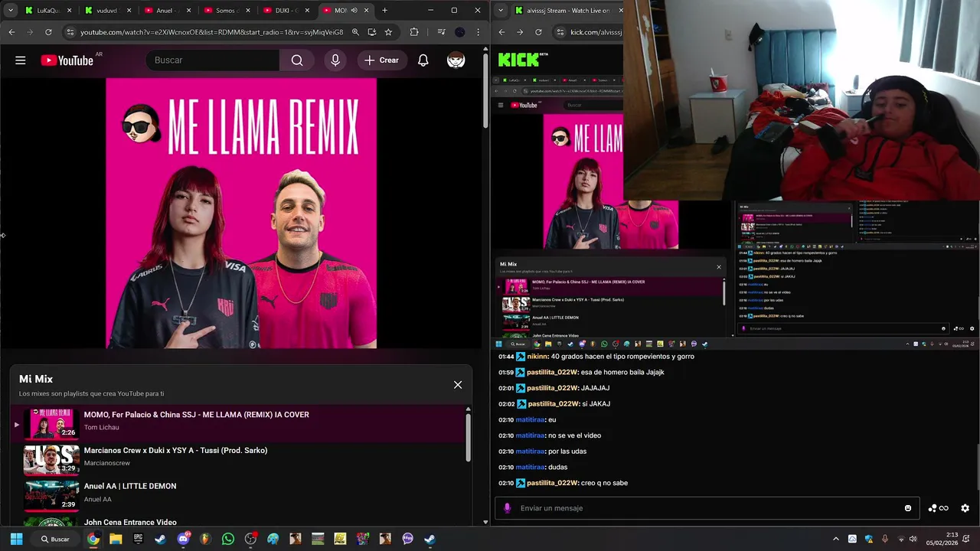Bookmark the YouTube page with the star
This screenshot has height=551, width=980.
point(388,32)
